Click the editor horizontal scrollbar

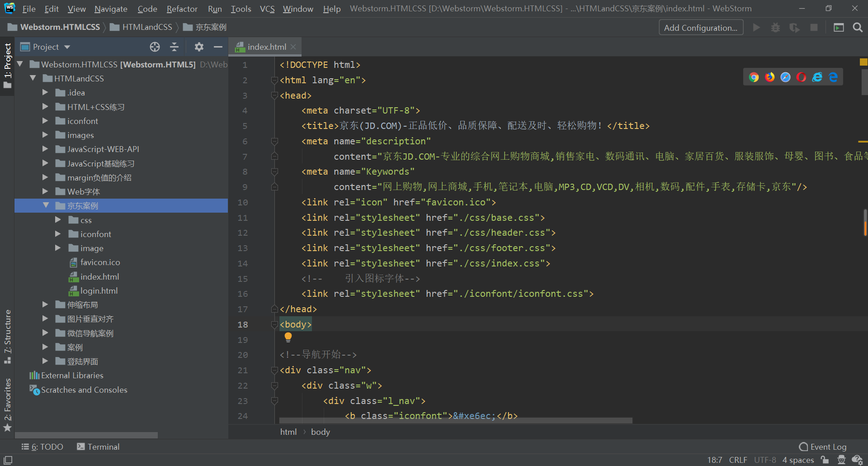pyautogui.click(x=455, y=420)
